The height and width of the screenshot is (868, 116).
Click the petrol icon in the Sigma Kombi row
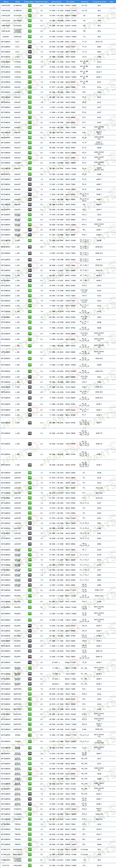click(x=30, y=748)
